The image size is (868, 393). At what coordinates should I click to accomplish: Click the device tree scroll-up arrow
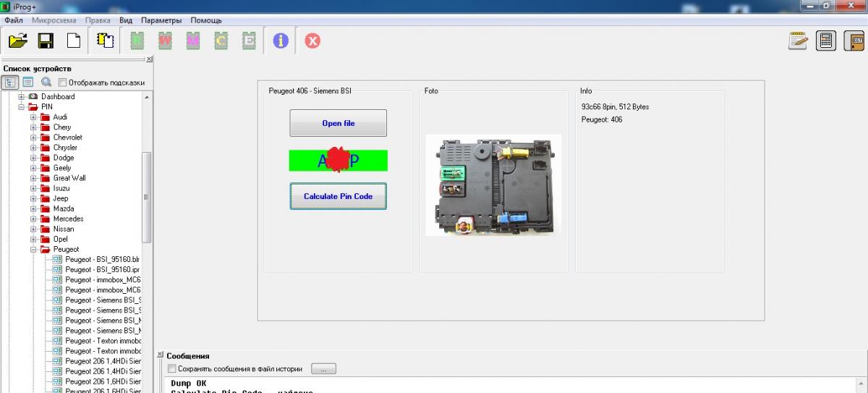[147, 96]
